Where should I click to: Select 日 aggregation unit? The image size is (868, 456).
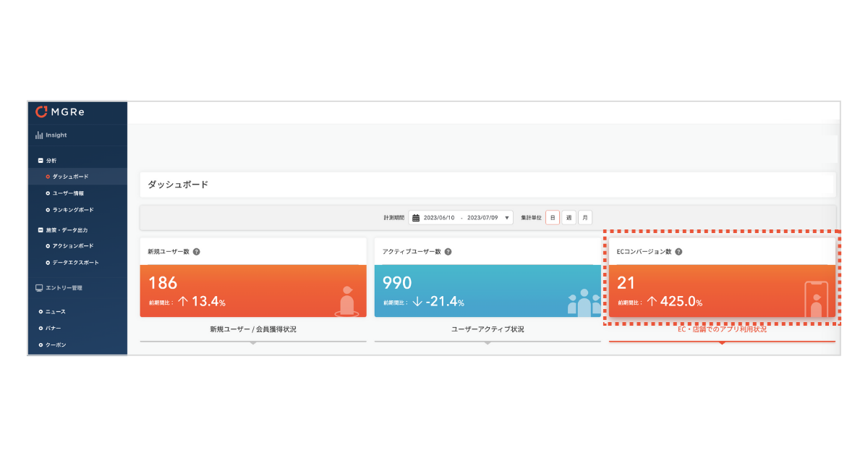[553, 217]
